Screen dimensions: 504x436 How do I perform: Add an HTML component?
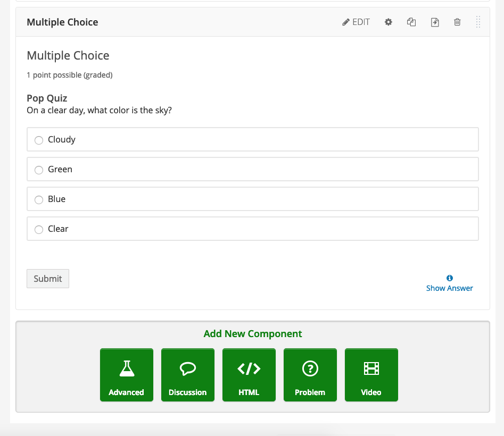[x=249, y=375]
